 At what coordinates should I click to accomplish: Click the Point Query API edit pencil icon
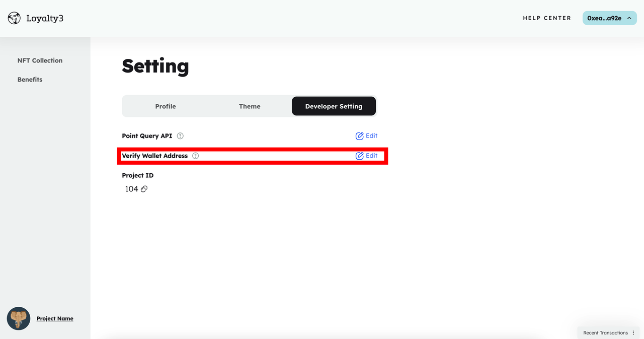(360, 136)
